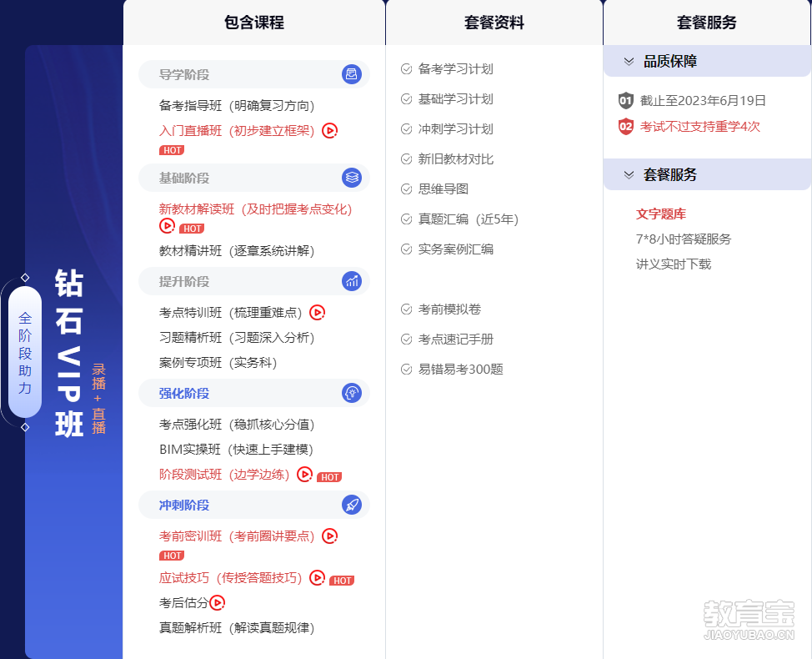The width and height of the screenshot is (812, 659).
Task: Select the 套餐资料 column tab
Action: point(494,23)
